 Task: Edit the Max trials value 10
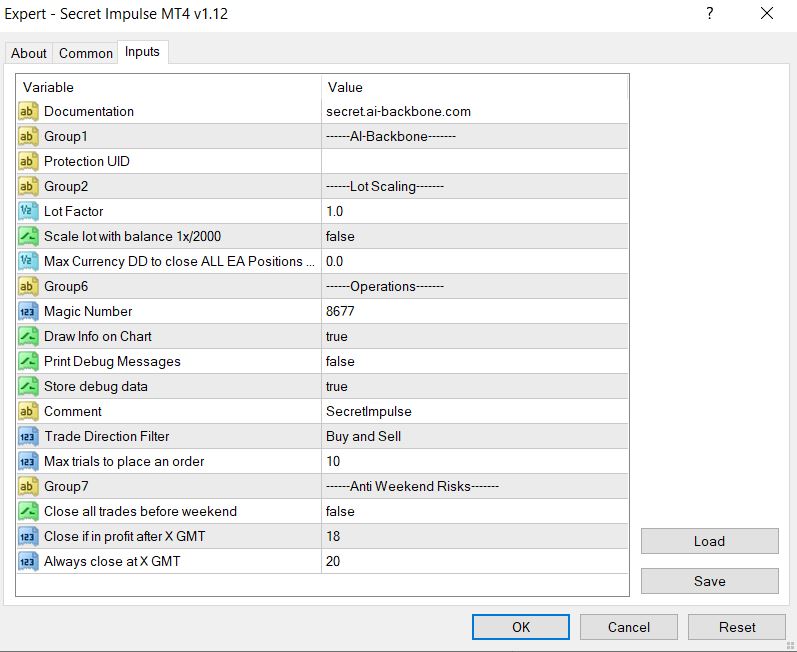(475, 461)
